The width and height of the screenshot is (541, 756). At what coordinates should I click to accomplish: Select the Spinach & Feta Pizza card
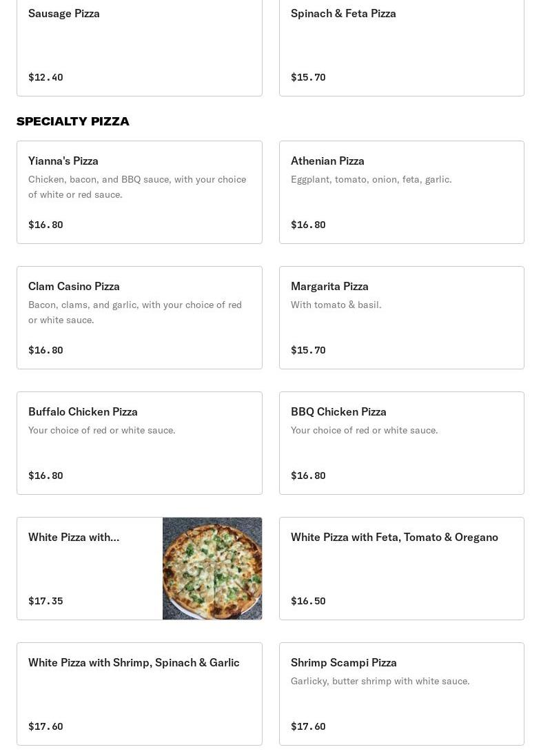(x=343, y=14)
